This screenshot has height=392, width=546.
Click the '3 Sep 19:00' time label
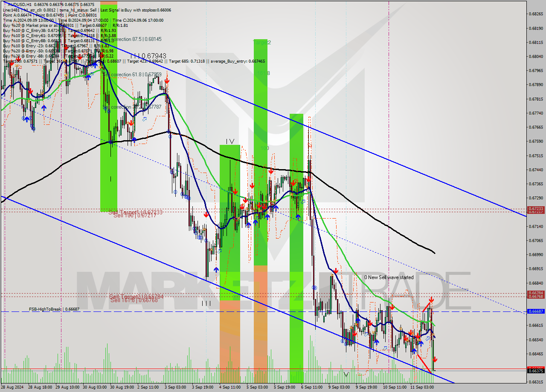202,387
